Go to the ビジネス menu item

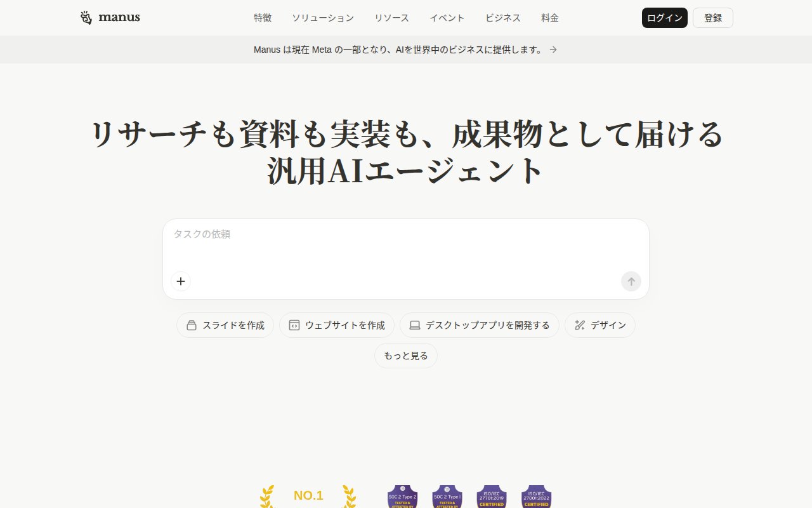[503, 18]
